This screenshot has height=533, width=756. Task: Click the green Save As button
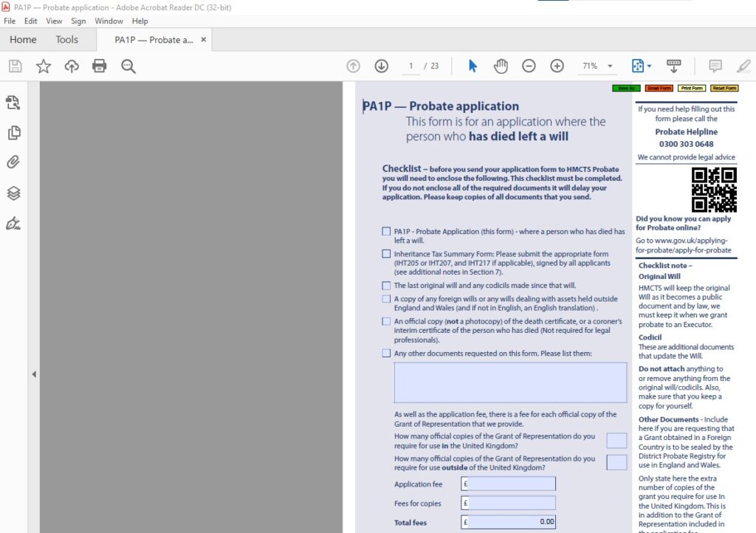(626, 88)
